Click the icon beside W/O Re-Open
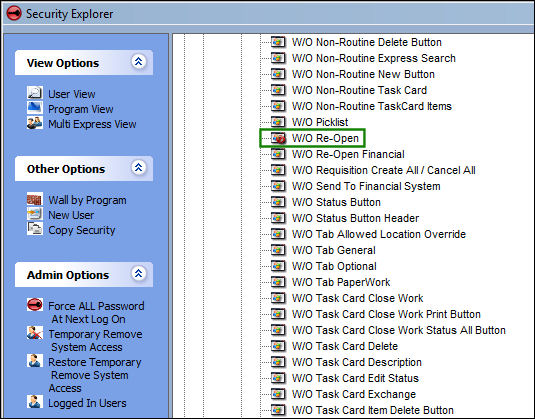 [x=278, y=138]
